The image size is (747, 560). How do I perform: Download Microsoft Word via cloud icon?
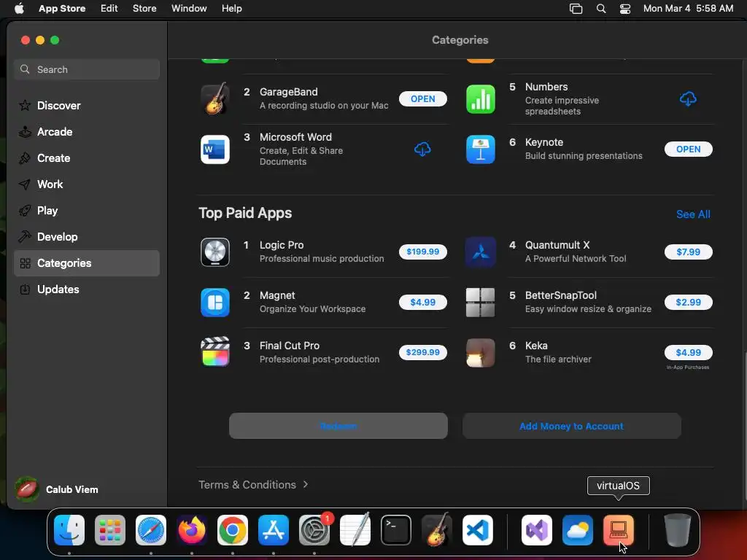(x=422, y=149)
